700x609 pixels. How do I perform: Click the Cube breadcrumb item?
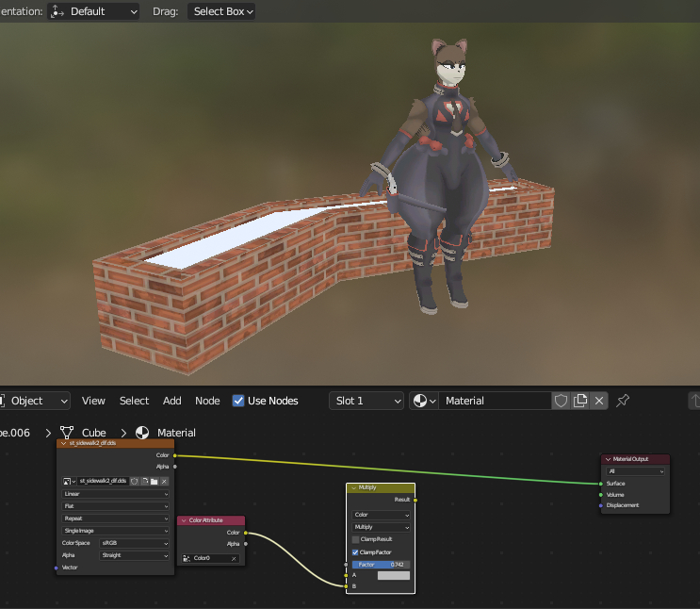coord(93,433)
